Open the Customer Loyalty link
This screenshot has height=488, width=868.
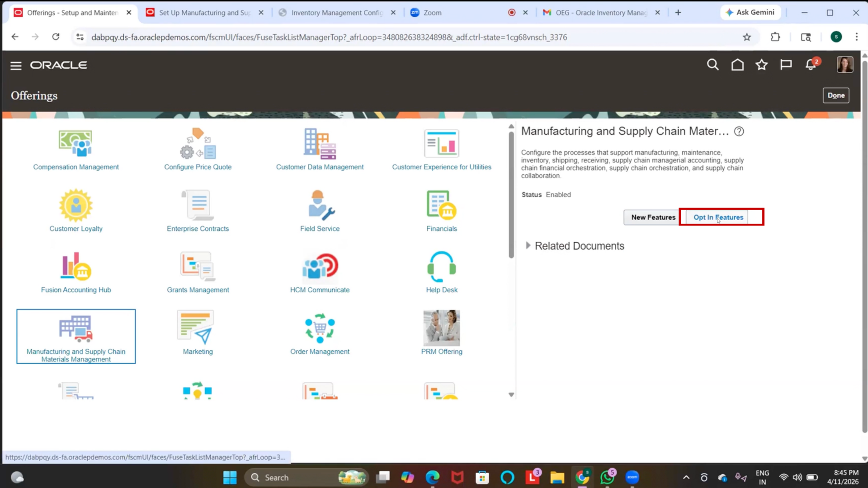click(76, 229)
